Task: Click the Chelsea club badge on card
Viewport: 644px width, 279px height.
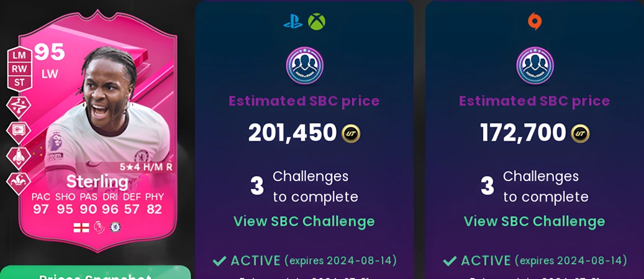Action: click(x=115, y=228)
